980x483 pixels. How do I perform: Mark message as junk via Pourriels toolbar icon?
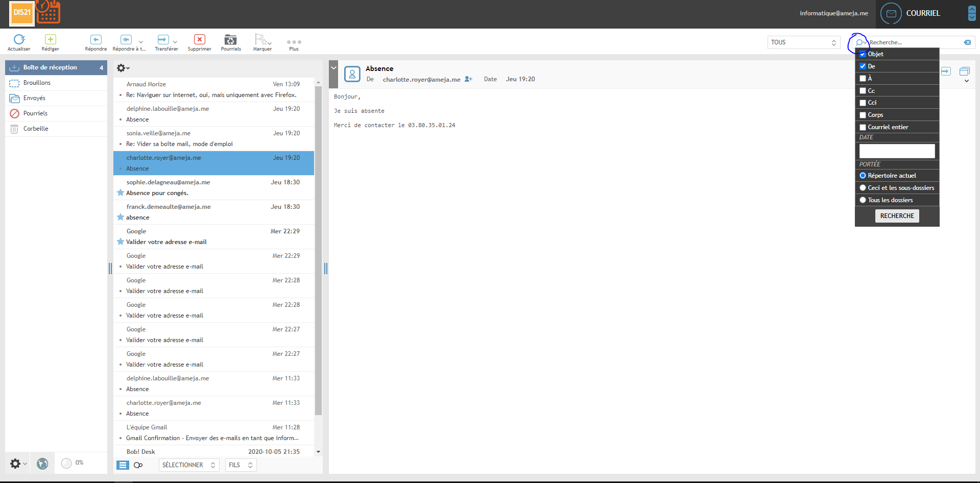[x=230, y=40]
